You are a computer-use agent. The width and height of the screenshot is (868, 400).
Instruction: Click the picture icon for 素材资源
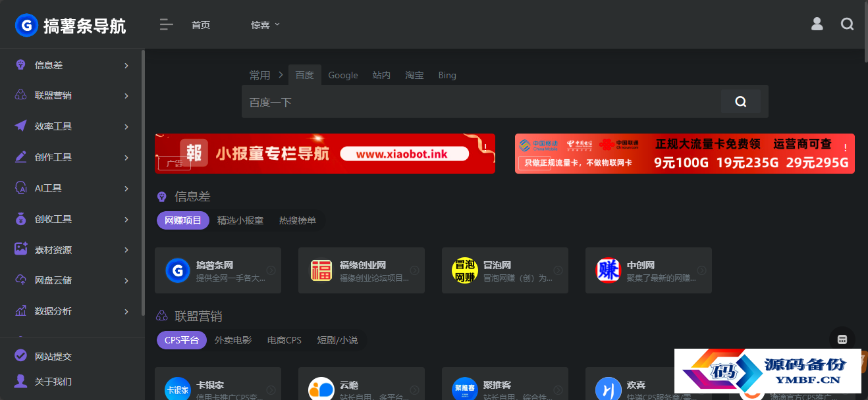click(x=20, y=249)
